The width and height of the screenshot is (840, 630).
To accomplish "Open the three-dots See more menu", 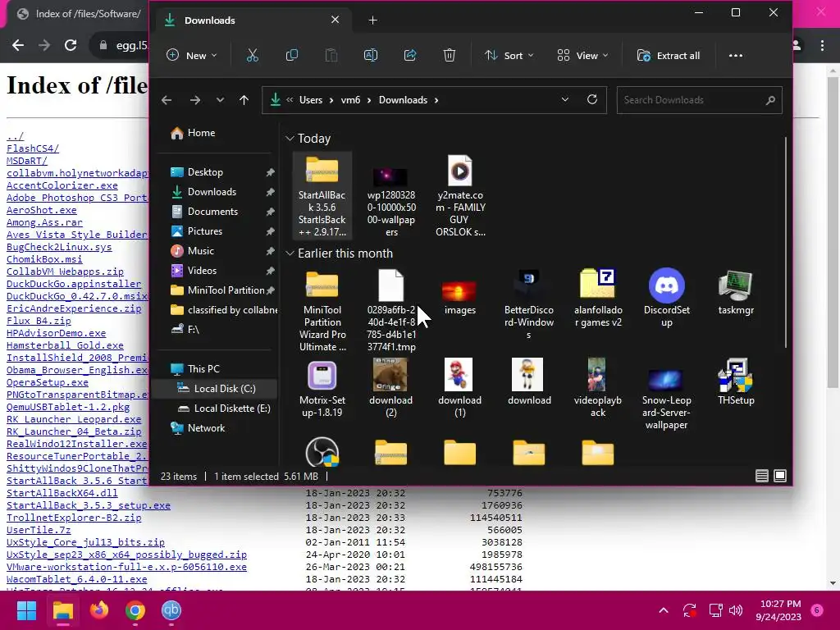I will pyautogui.click(x=736, y=55).
